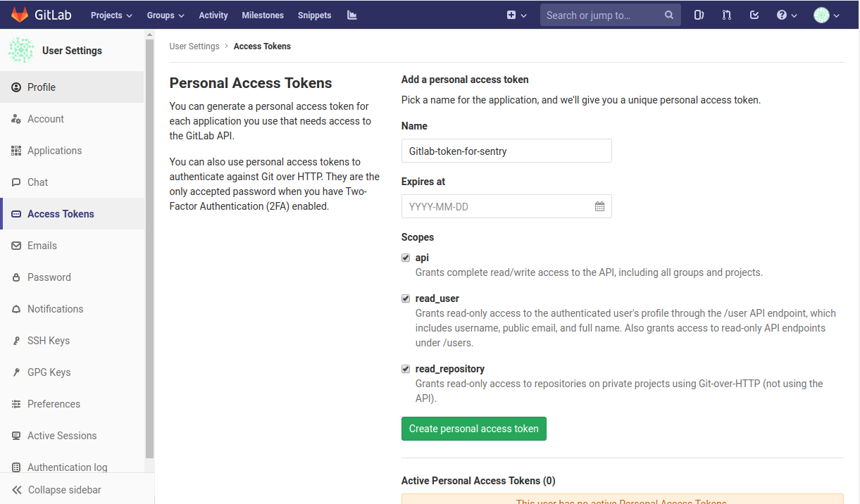Open Profile in the sidebar
This screenshot has height=504, width=860.
pyautogui.click(x=72, y=87)
